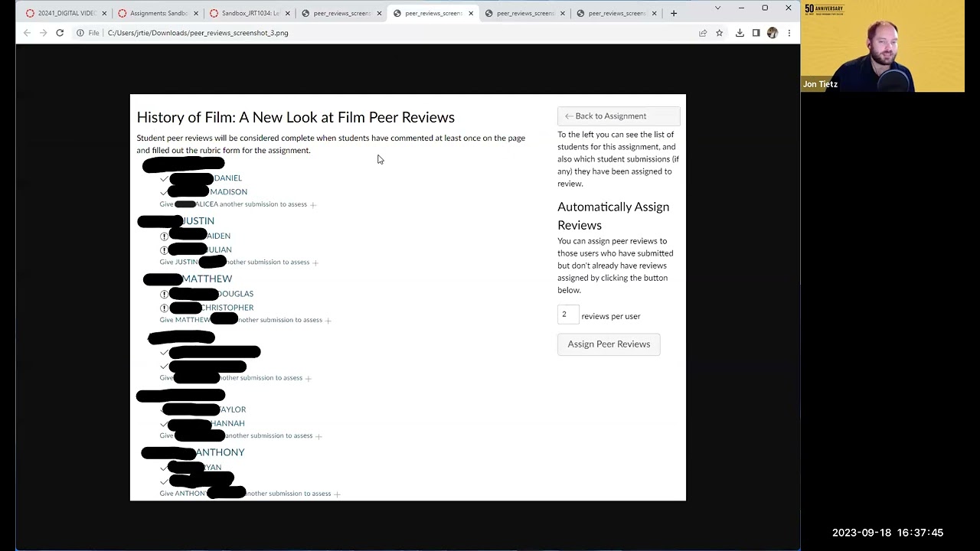
Task: Go back using the browser back arrow
Action: point(27,33)
